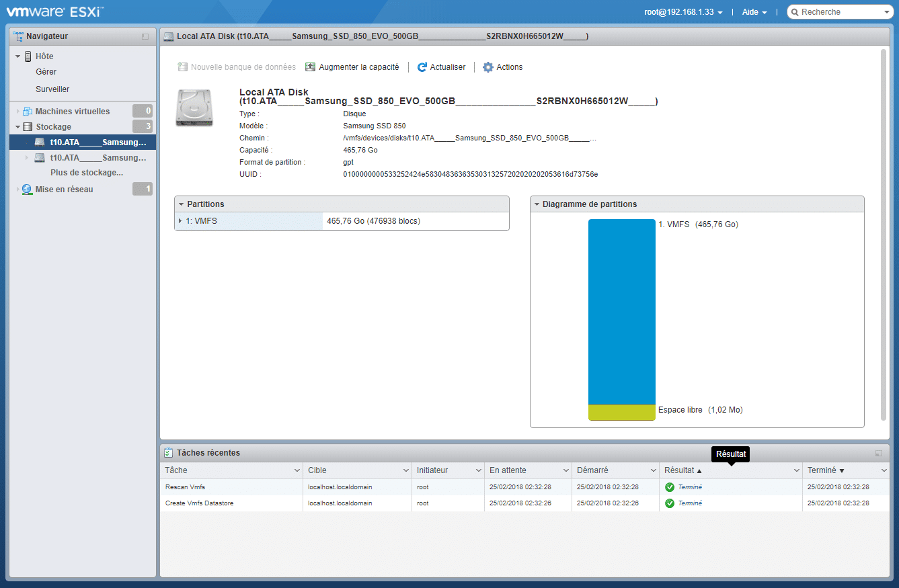The height and width of the screenshot is (588, 899).
Task: Expand the 1: VMFS partition row
Action: tap(180, 221)
